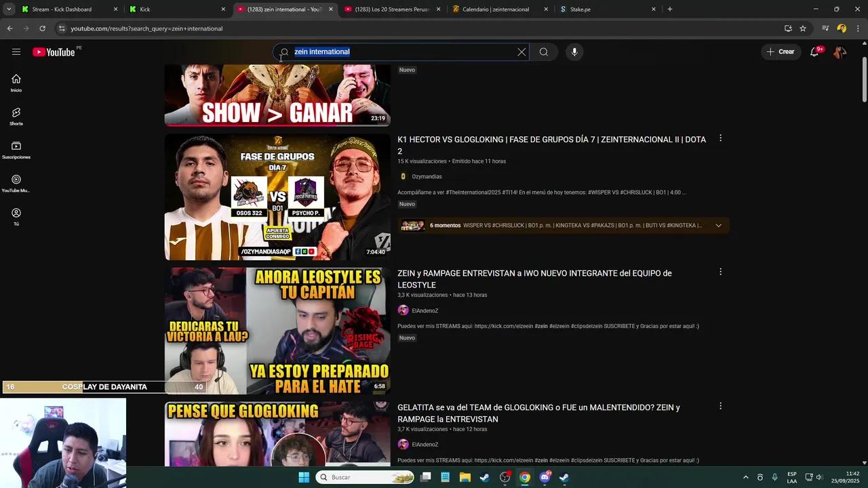Bookmark this page with the star
The width and height of the screenshot is (868, 488).
point(803,28)
